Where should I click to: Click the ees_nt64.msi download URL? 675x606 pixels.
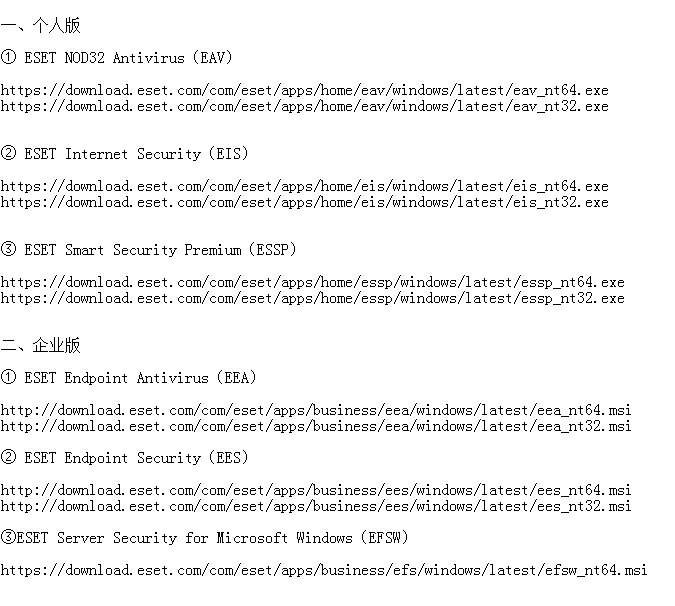316,490
